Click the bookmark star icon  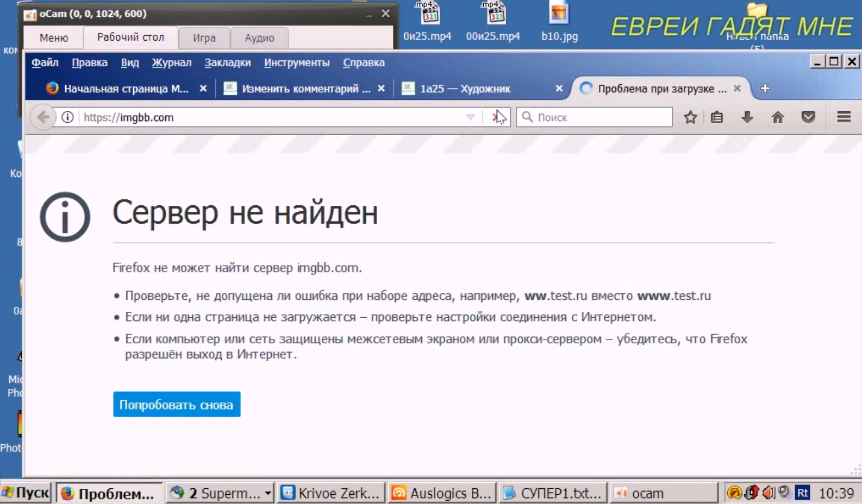(690, 117)
